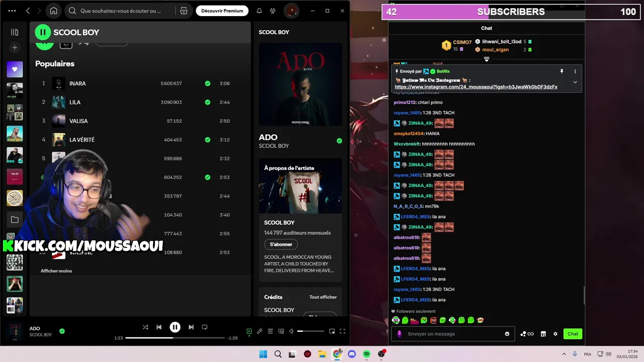This screenshot has width=644, height=362.
Task: Open the Liked Songs playlist thumbnail
Action: (15, 69)
